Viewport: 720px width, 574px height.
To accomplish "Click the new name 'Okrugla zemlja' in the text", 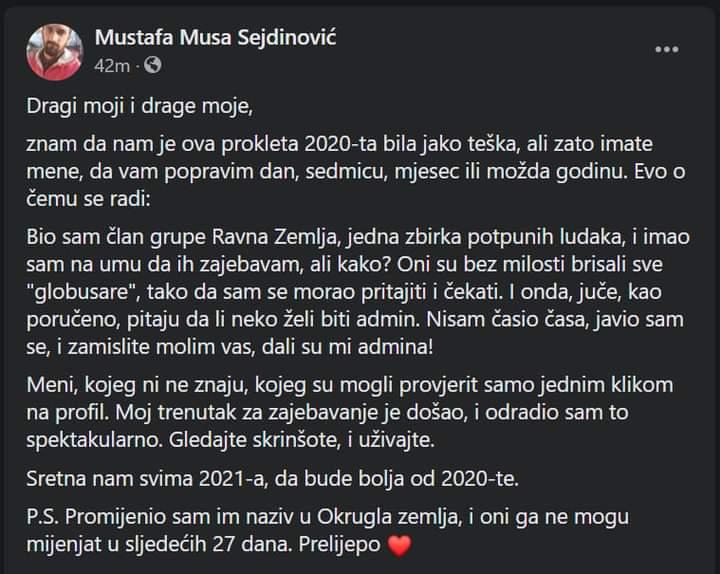I will tap(389, 517).
